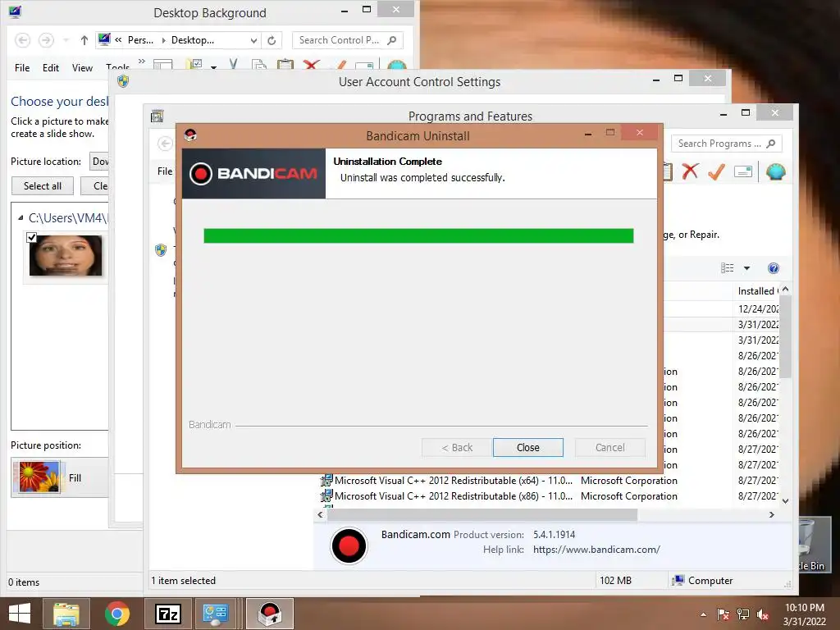Expand the toolbar overflow chevron in Desktop Background
Screen dimensions: 840x630
click(141, 62)
